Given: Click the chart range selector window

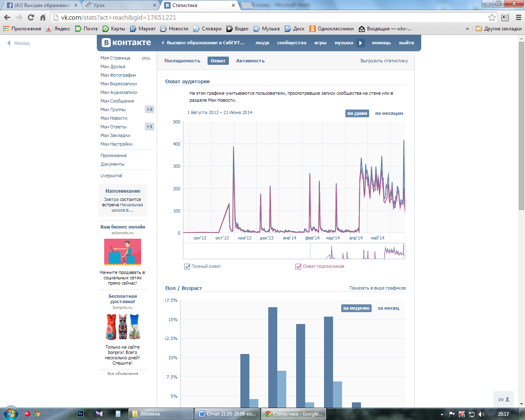Looking at the screenshot, I should (358, 251).
